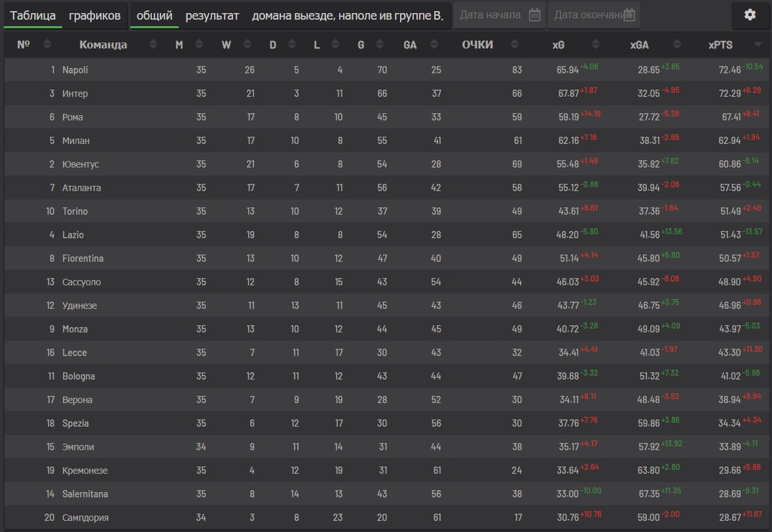Viewport: 772px width, 532px height.
Task: Select the общий filter tab
Action: pos(154,16)
